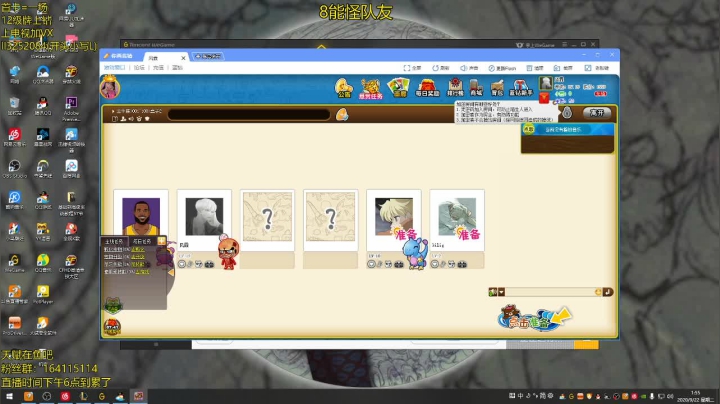Screen dimensions: 720x404
Task: Open 腾讯QQ desktop shortcut
Action: (43, 106)
